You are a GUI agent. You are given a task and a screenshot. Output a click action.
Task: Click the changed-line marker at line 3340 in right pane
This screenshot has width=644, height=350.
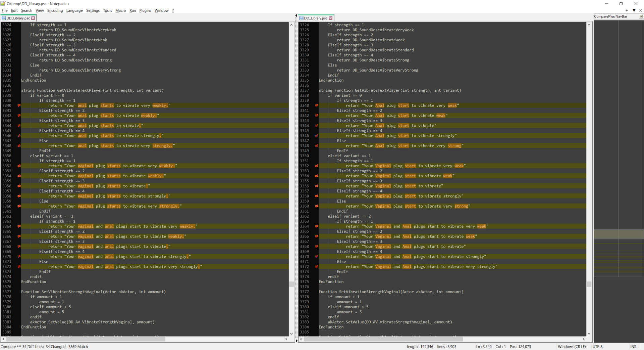(317, 105)
